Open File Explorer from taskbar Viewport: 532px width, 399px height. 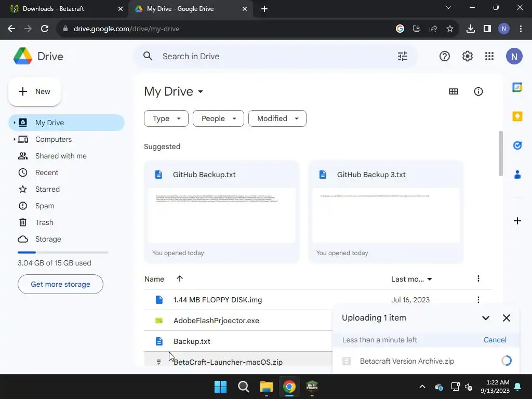click(267, 387)
